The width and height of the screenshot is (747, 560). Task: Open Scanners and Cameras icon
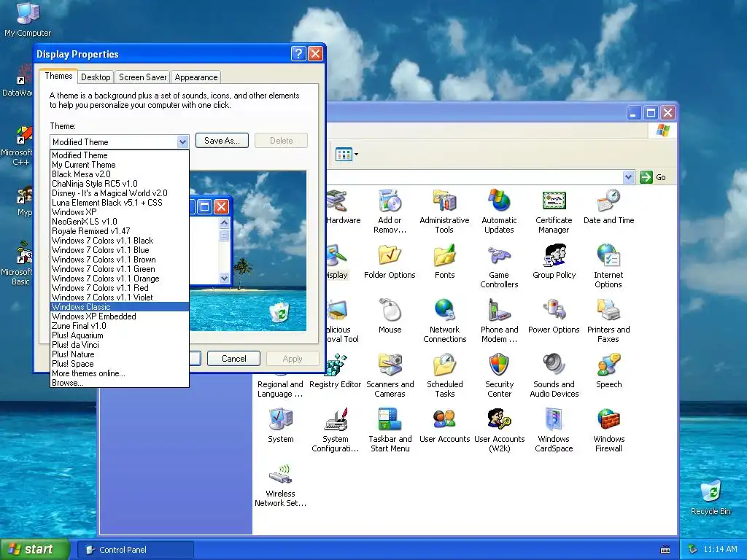[390, 376]
